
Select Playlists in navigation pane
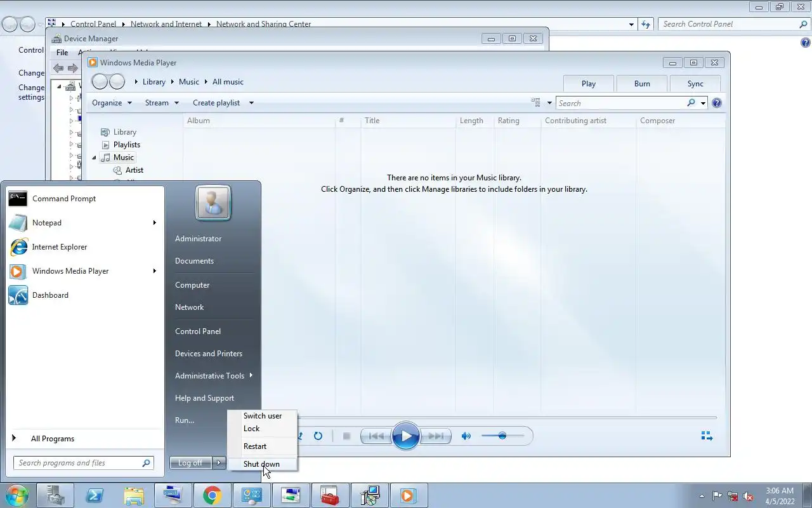127,145
